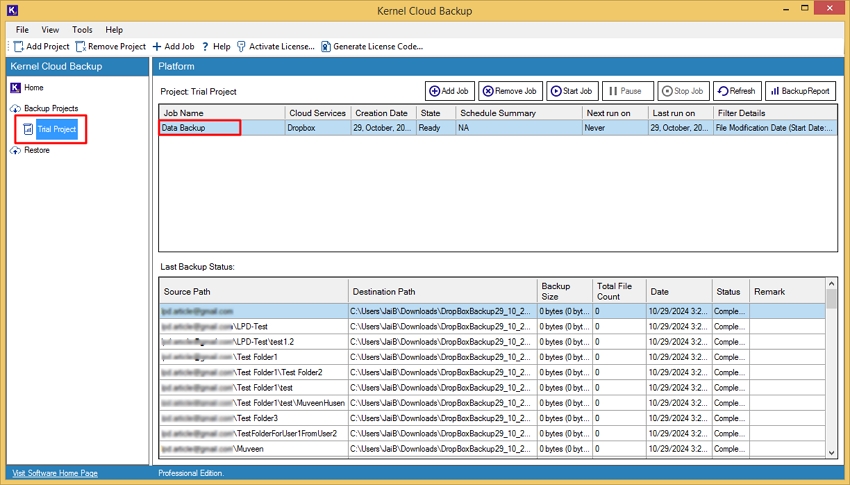
Task: Open the Backup Report button
Action: coord(800,91)
